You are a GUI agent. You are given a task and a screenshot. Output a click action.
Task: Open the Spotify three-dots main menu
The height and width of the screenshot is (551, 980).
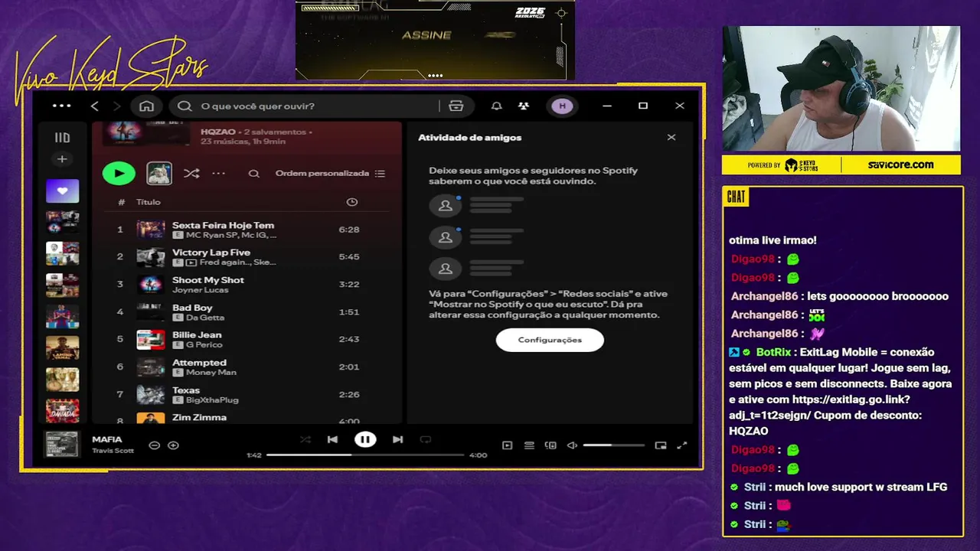62,106
